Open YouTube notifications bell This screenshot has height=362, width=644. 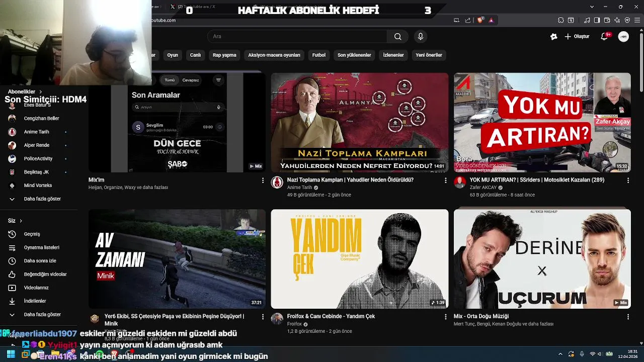[x=605, y=36]
